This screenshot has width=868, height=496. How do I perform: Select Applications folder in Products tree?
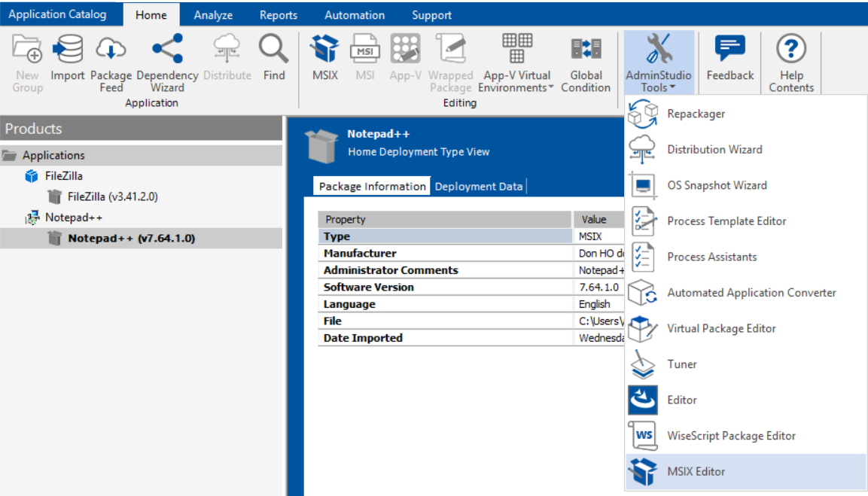click(142, 156)
